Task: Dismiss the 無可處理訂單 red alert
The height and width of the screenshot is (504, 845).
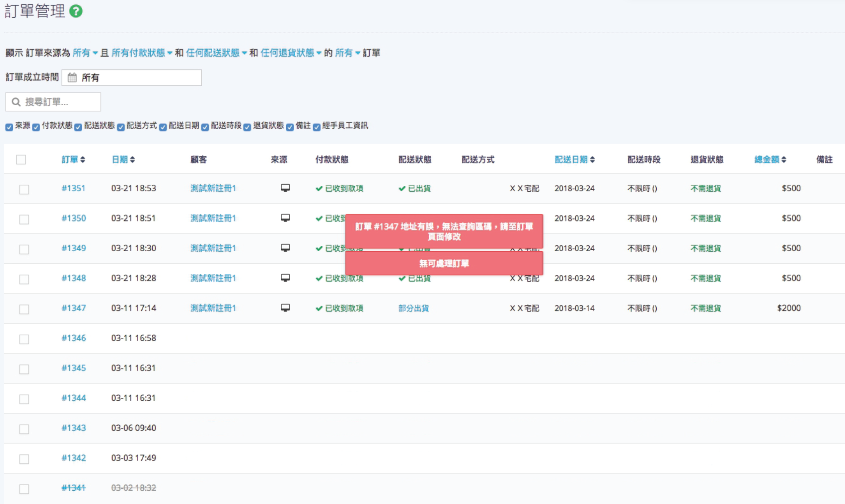Action: coord(444,263)
